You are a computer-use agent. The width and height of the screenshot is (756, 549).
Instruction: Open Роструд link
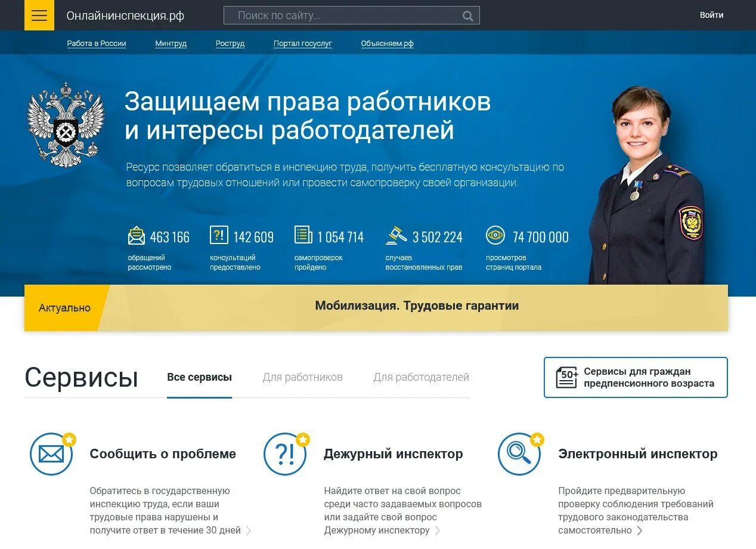230,44
